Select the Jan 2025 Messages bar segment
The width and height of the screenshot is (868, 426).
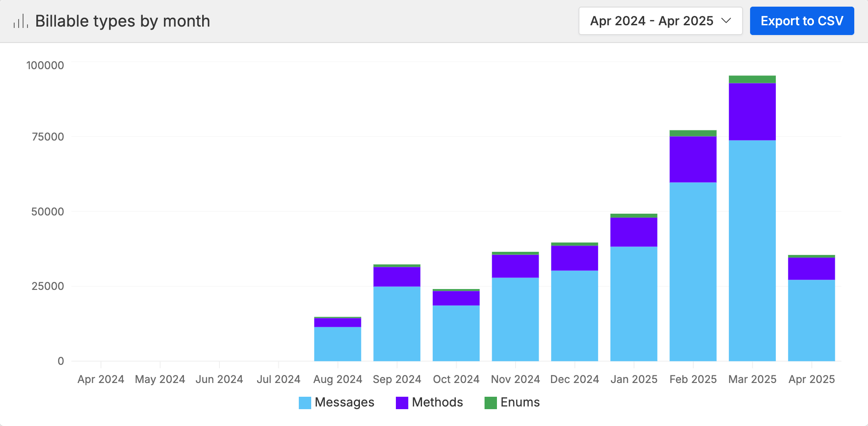pyautogui.click(x=634, y=304)
